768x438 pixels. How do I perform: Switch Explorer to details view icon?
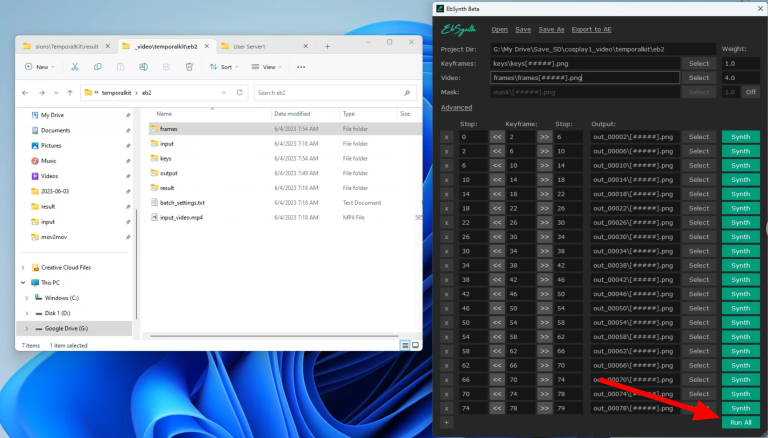pyautogui.click(x=405, y=345)
